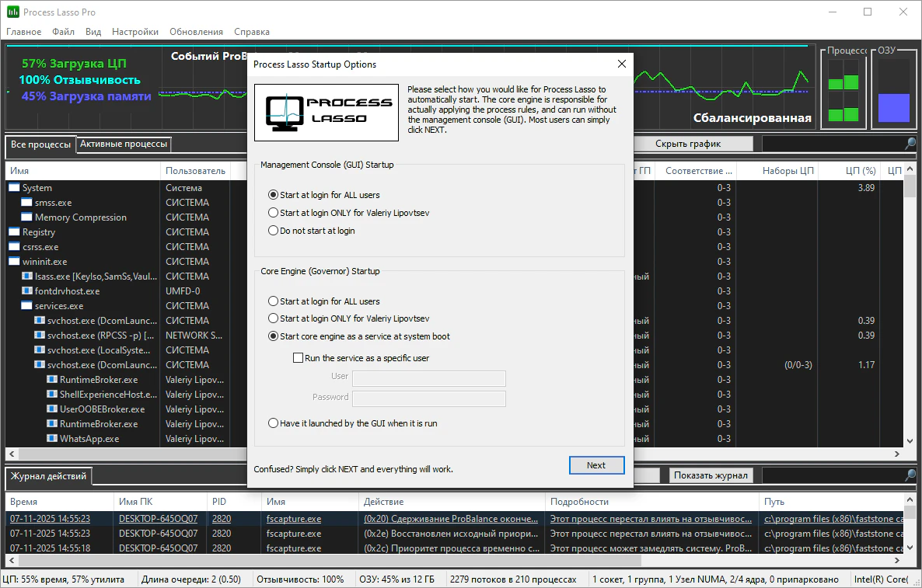
Task: Sort log by the Время column header
Action: (59, 502)
